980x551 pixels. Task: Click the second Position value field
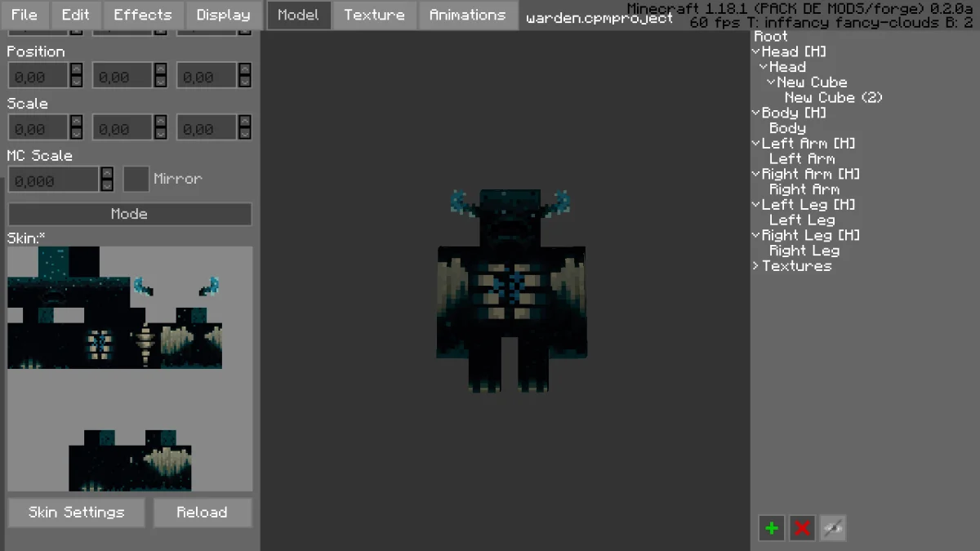tap(122, 77)
